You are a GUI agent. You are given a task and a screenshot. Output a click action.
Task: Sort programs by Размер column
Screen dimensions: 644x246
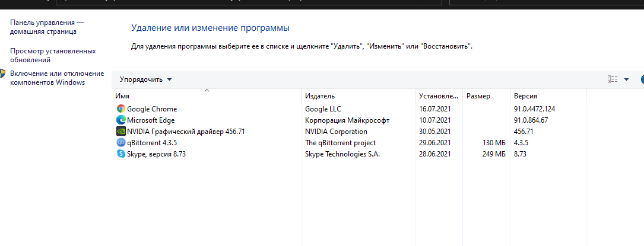[486, 97]
